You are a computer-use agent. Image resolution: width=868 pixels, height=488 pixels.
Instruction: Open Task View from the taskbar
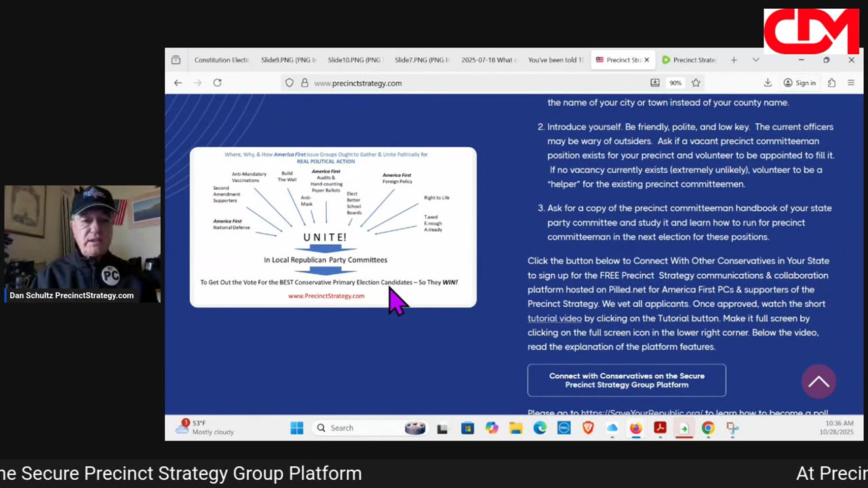click(x=442, y=428)
